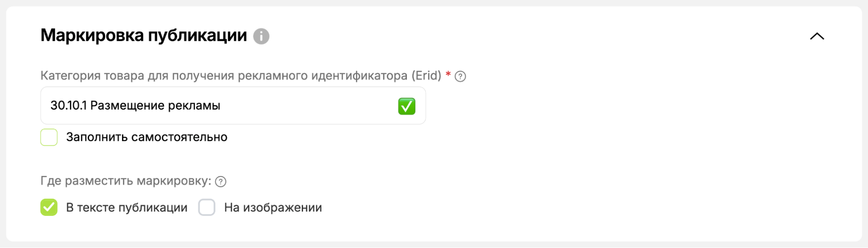The image size is (868, 248).
Task: Click the Маркировка публикации heading
Action: point(144,36)
